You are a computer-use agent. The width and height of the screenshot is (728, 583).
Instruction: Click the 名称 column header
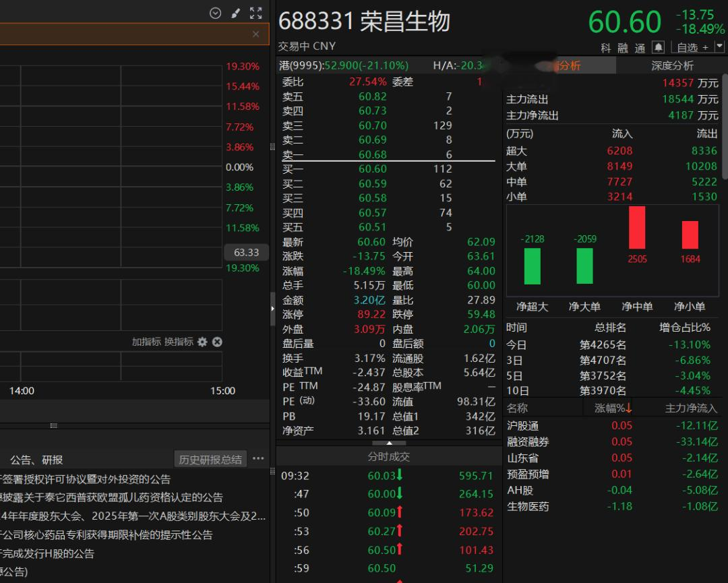click(x=517, y=408)
